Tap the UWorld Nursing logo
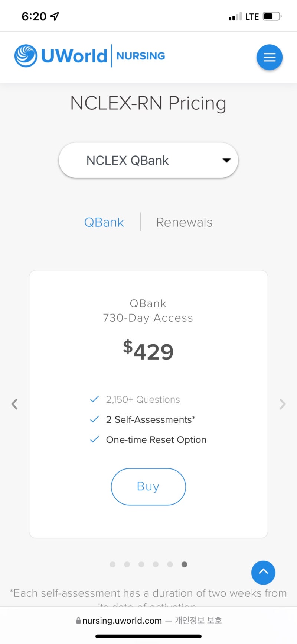297x644 pixels. (x=89, y=56)
